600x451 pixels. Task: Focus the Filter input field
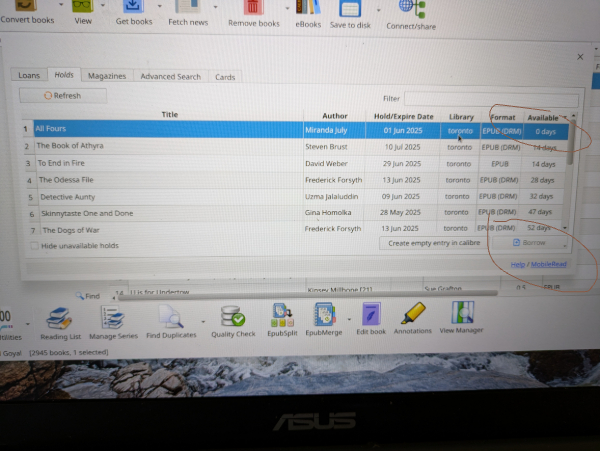pos(491,99)
